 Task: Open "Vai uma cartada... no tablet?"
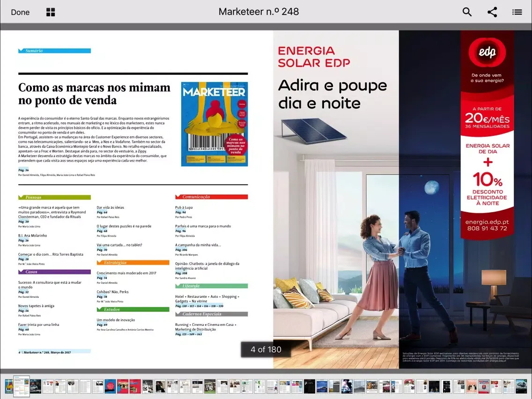[x=119, y=245]
